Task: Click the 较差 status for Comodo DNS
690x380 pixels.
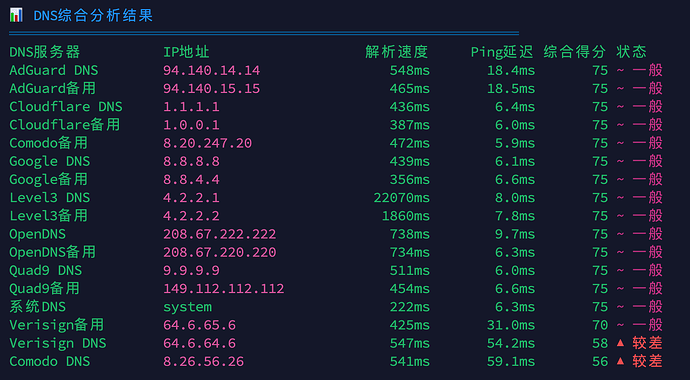Action: pos(647,362)
